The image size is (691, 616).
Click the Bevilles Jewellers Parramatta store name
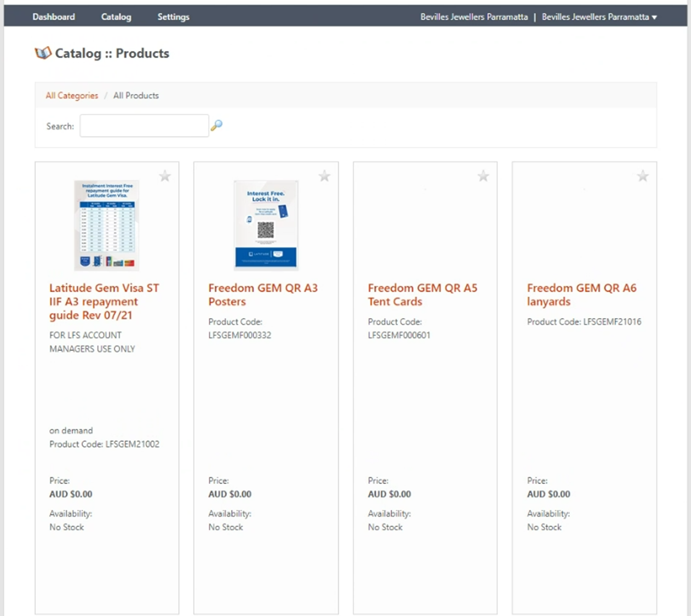click(474, 17)
